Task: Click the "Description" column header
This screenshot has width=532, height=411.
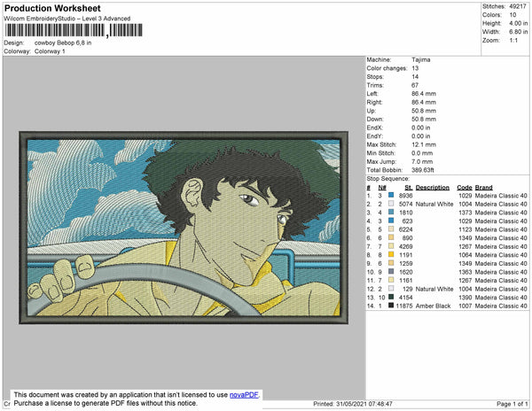Action: click(x=433, y=188)
